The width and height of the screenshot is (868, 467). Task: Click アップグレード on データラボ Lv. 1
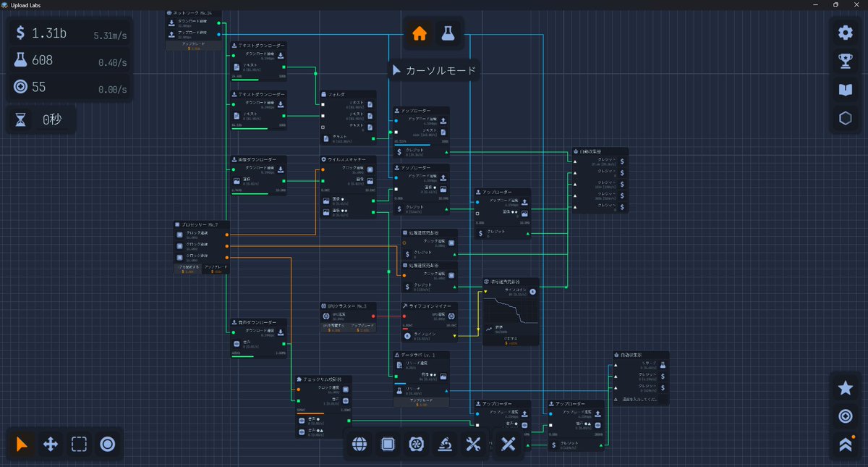click(x=422, y=402)
